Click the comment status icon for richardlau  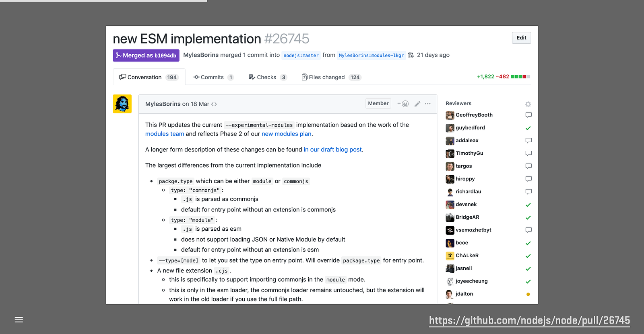tap(528, 192)
